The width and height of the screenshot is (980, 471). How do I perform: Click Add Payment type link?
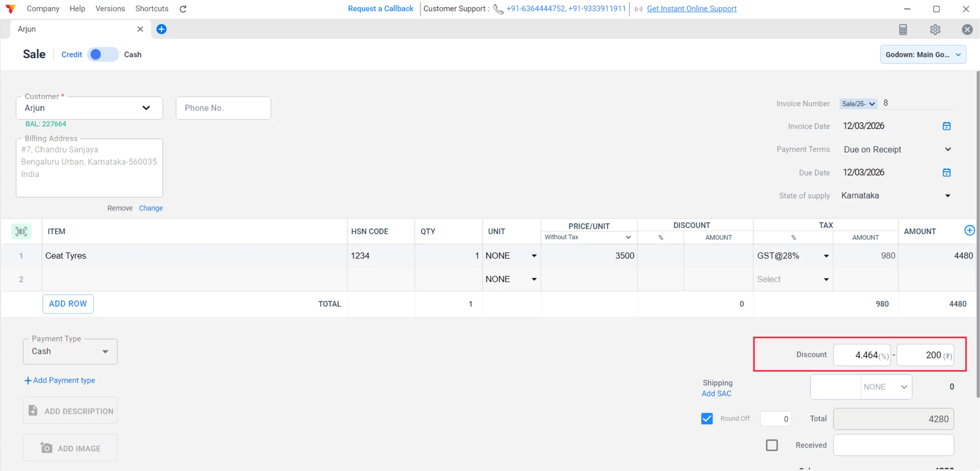(x=60, y=380)
